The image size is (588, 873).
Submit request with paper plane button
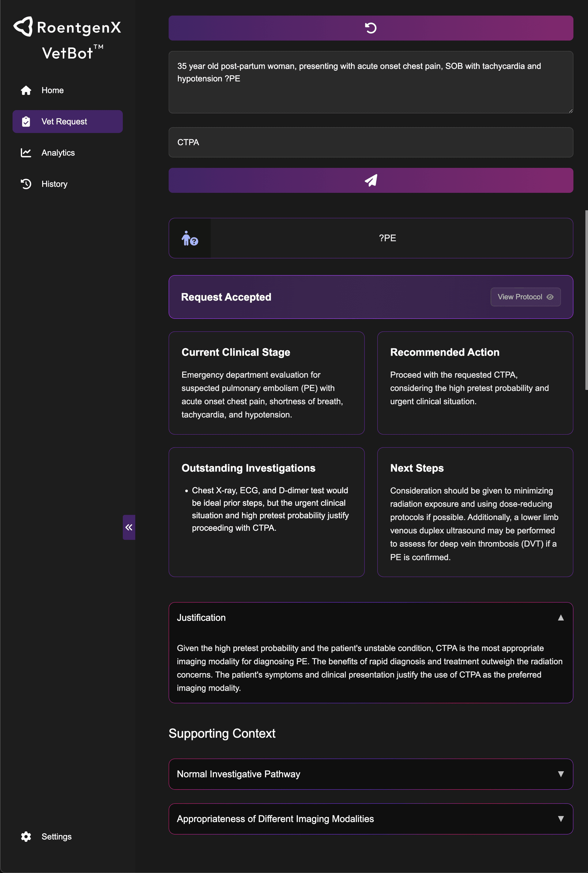click(x=371, y=180)
